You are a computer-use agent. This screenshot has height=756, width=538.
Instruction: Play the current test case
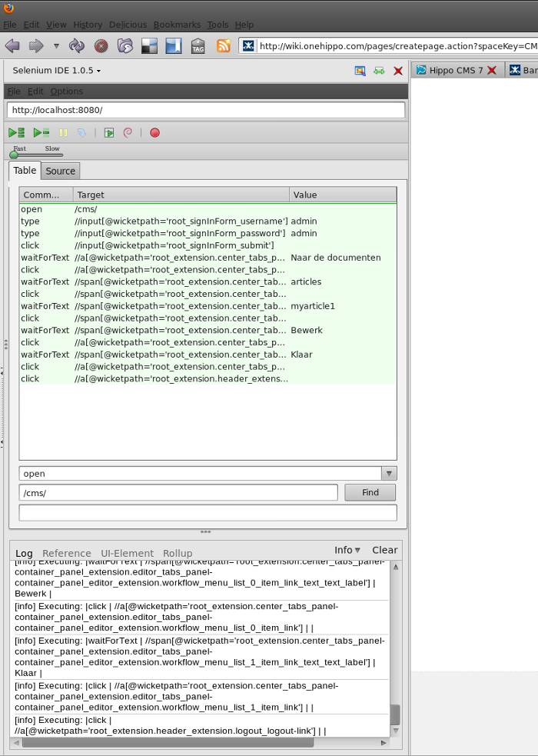(42, 132)
